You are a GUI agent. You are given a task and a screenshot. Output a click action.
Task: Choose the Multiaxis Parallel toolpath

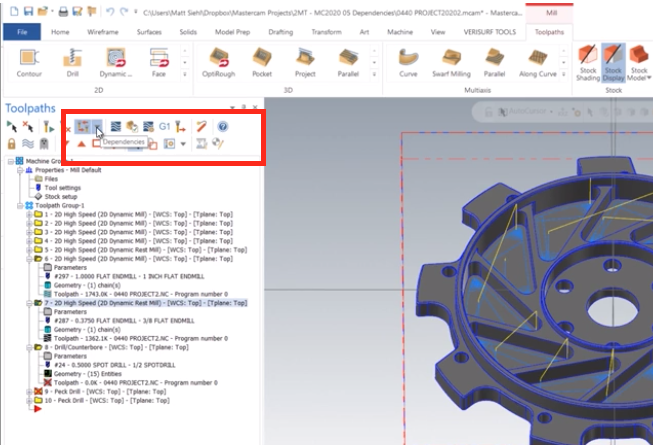click(494, 63)
